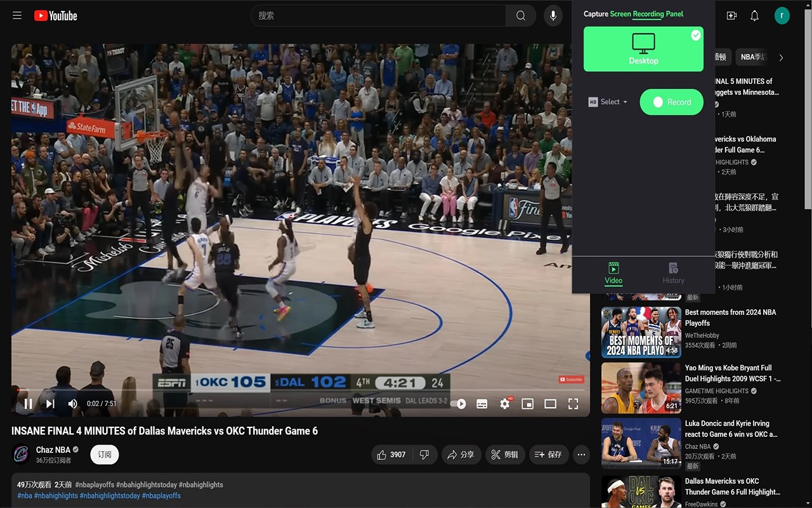Seek along the video progress bar

point(301,390)
